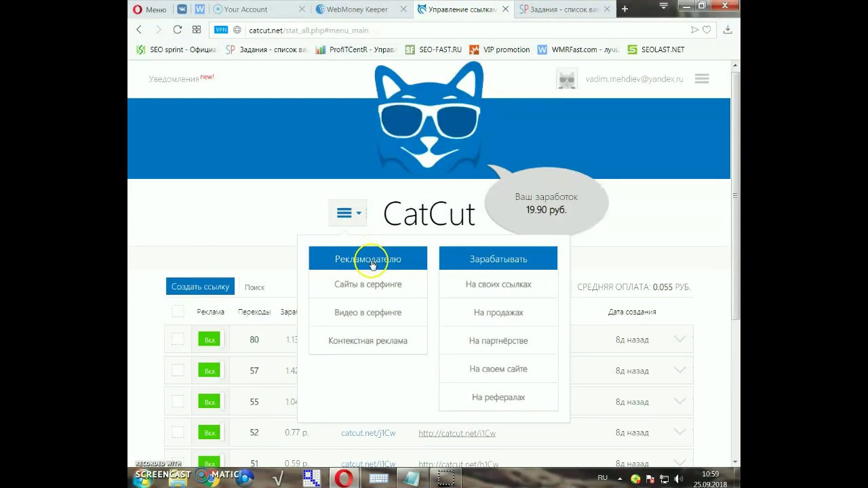Choose На партнёрстве
Viewport: 868px width, 488px height.
[x=498, y=341]
